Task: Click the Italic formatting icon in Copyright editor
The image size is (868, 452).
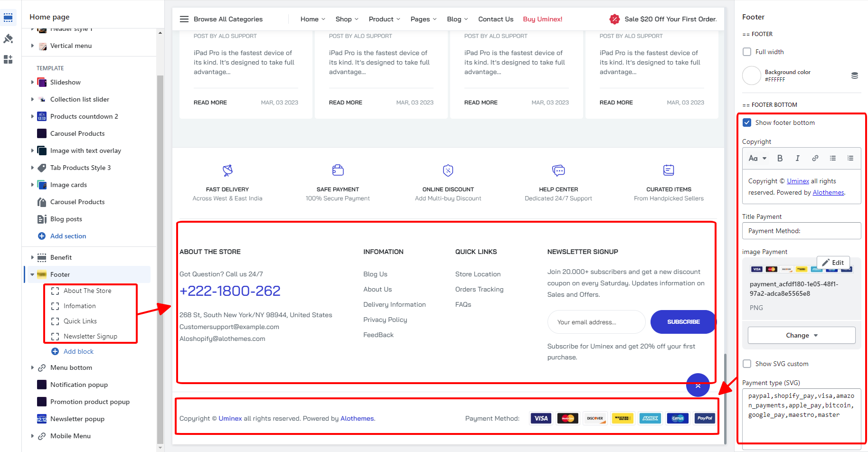Action: coord(797,159)
